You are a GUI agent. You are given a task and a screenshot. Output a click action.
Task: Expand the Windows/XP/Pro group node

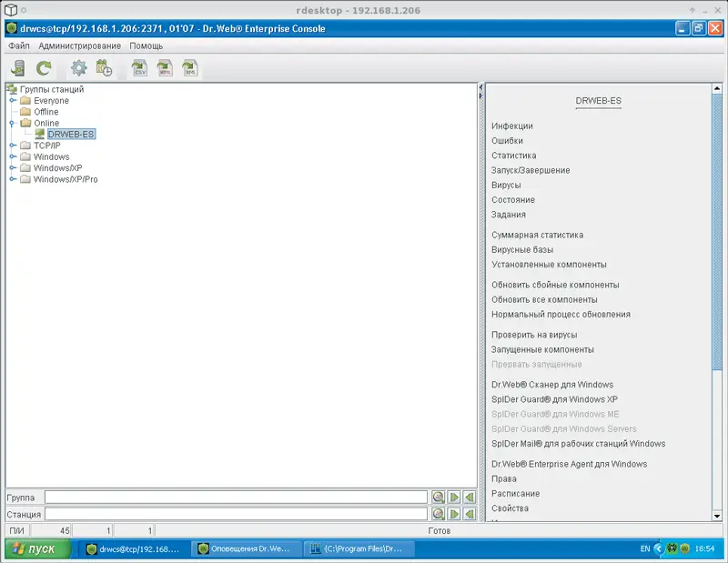tap(13, 178)
